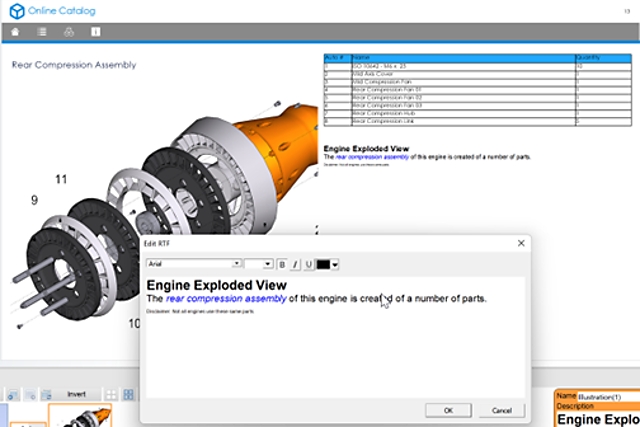The image size is (640, 427).
Task: Toggle Italic formatting in Edit RTF
Action: pyautogui.click(x=295, y=264)
